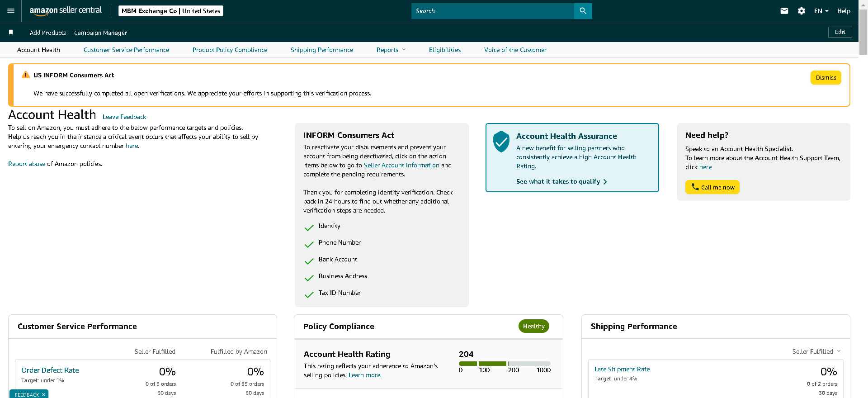The image size is (868, 398).
Task: Click the search magnifier button
Action: [583, 11]
